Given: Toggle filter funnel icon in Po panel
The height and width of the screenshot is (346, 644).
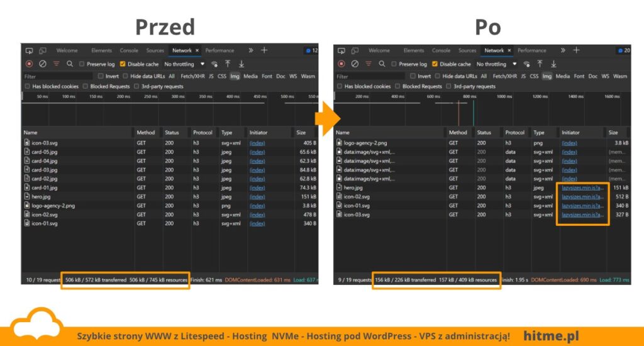Looking at the screenshot, I should (369, 64).
